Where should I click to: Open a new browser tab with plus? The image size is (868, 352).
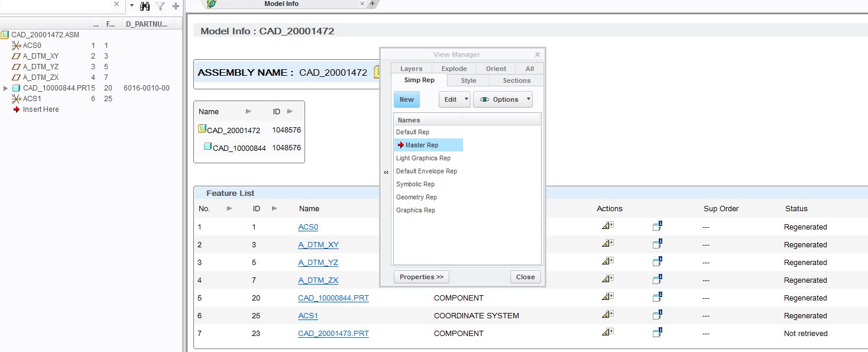click(373, 4)
